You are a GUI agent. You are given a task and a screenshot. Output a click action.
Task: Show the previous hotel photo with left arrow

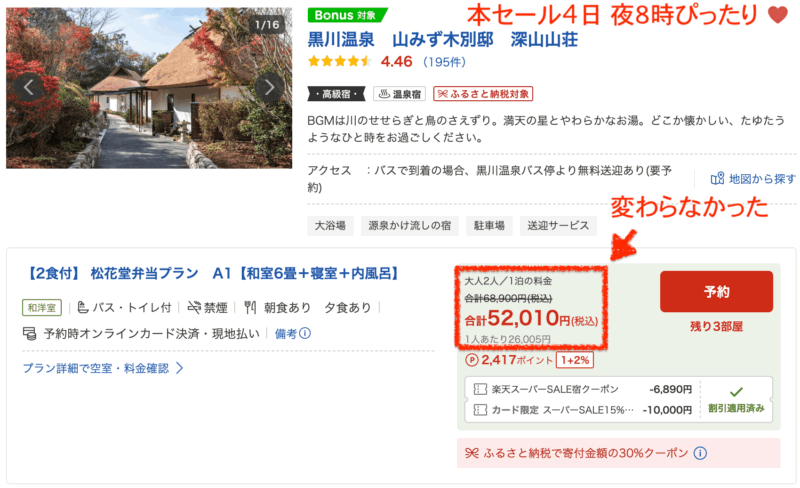click(29, 87)
